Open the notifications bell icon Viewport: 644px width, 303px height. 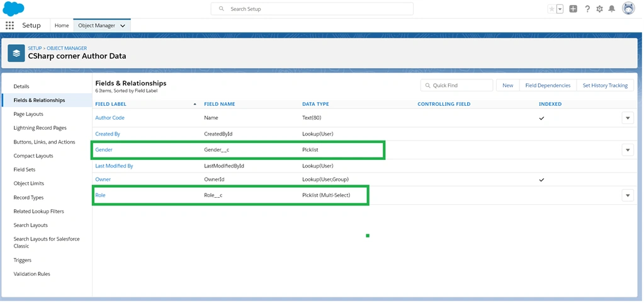(x=612, y=9)
